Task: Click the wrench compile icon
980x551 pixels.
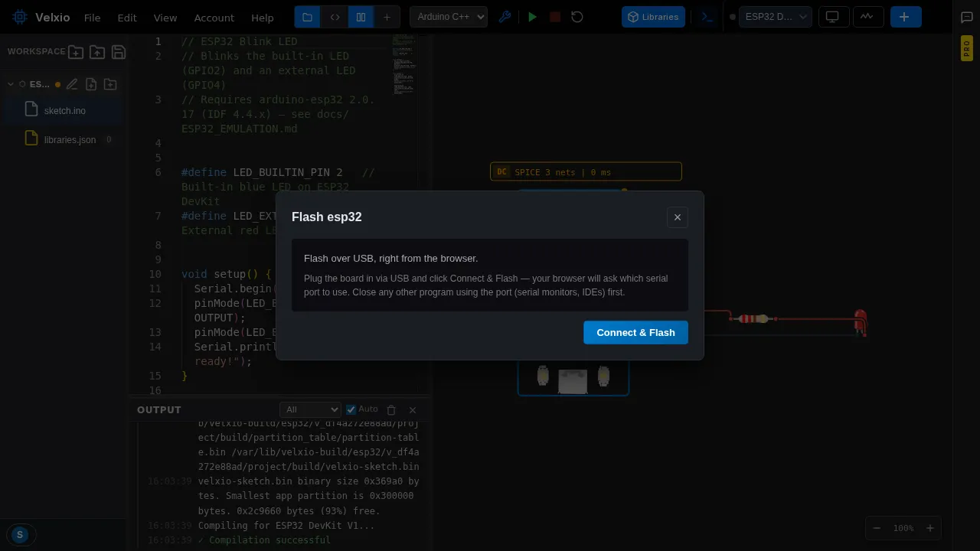Action: point(505,17)
